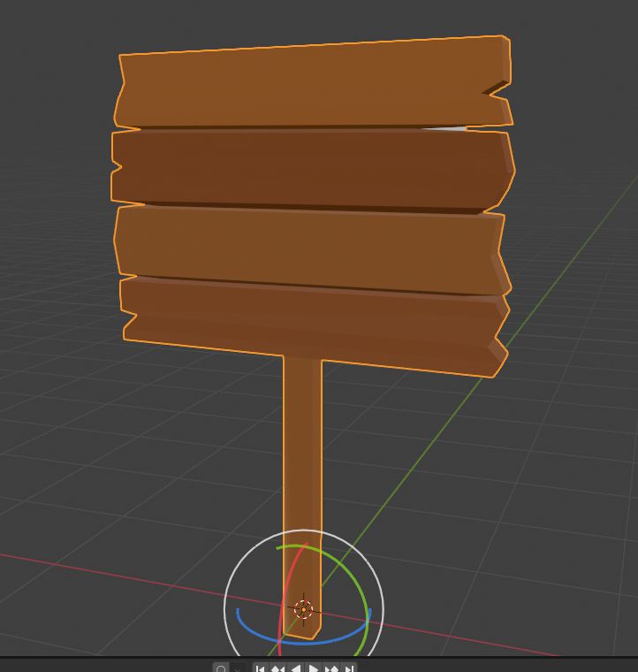Viewport: 638px width, 672px height.
Task: Jump to the next keyframe
Action: [331, 668]
